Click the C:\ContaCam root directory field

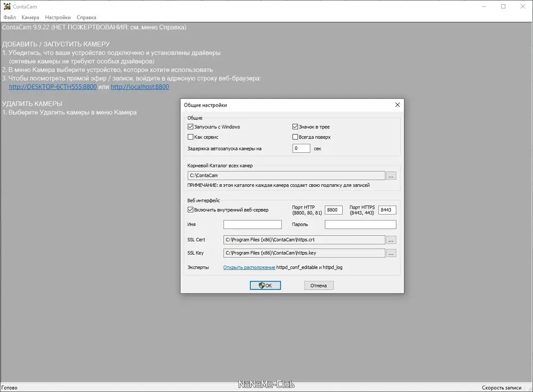pyautogui.click(x=286, y=176)
